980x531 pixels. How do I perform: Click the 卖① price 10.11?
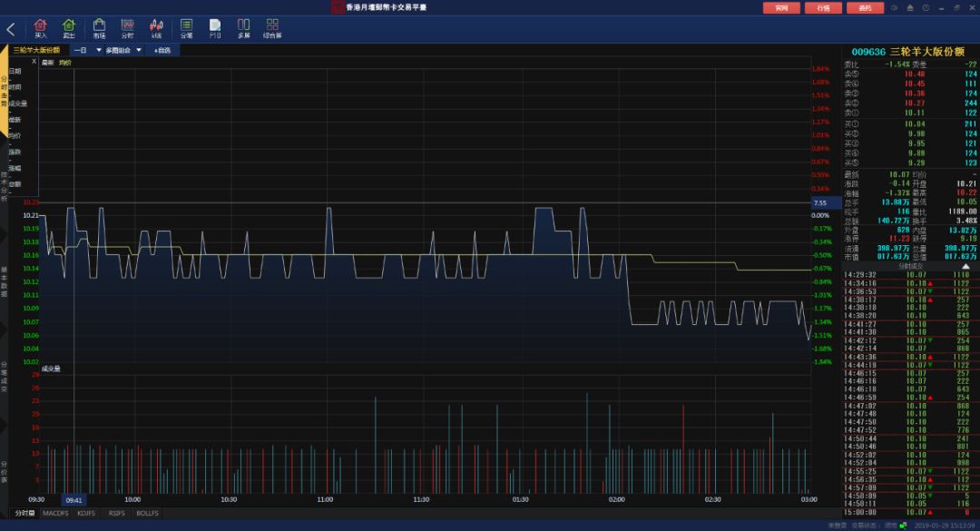pyautogui.click(x=915, y=113)
